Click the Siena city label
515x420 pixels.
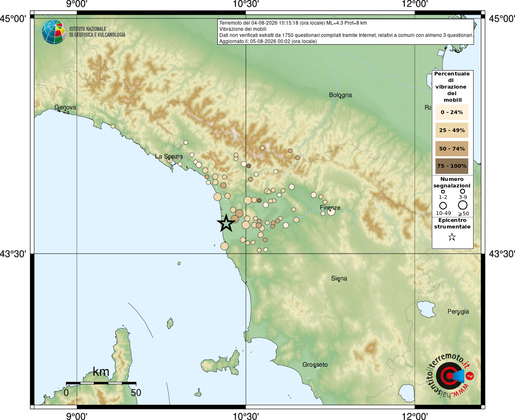click(x=339, y=278)
